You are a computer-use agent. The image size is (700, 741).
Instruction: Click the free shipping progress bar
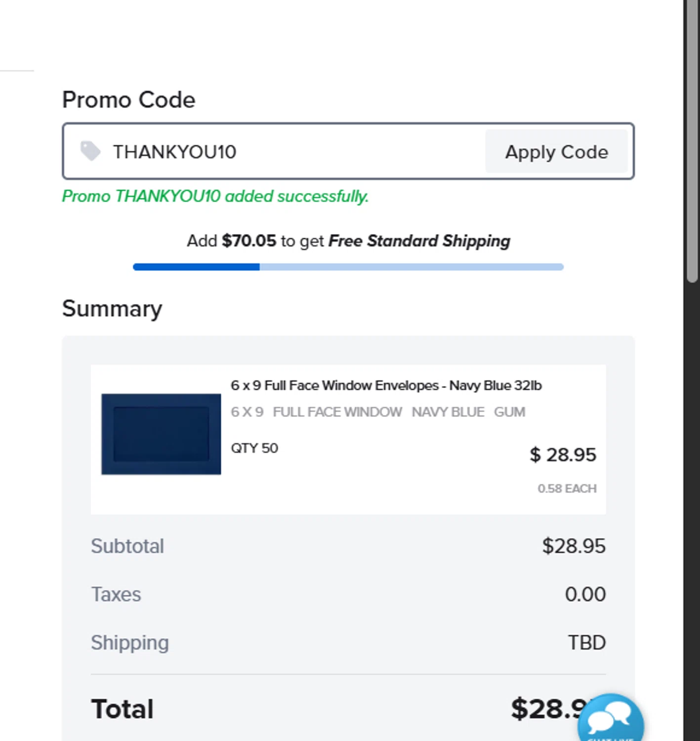348,267
